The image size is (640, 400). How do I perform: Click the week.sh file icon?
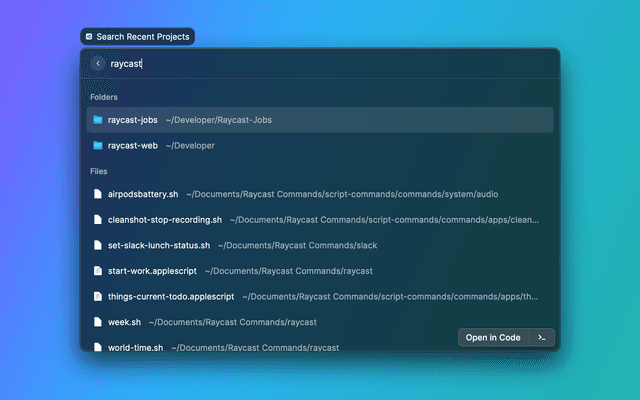click(98, 322)
